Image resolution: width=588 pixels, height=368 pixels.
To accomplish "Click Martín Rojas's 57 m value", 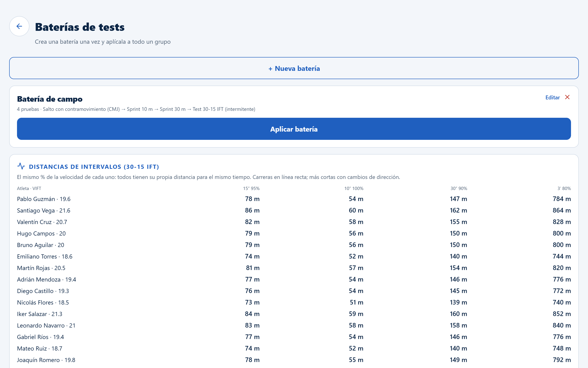I will click(x=356, y=268).
